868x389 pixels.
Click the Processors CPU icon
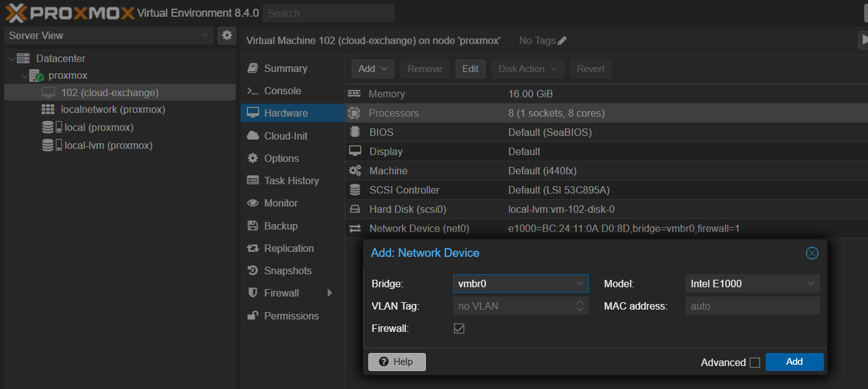pos(355,113)
